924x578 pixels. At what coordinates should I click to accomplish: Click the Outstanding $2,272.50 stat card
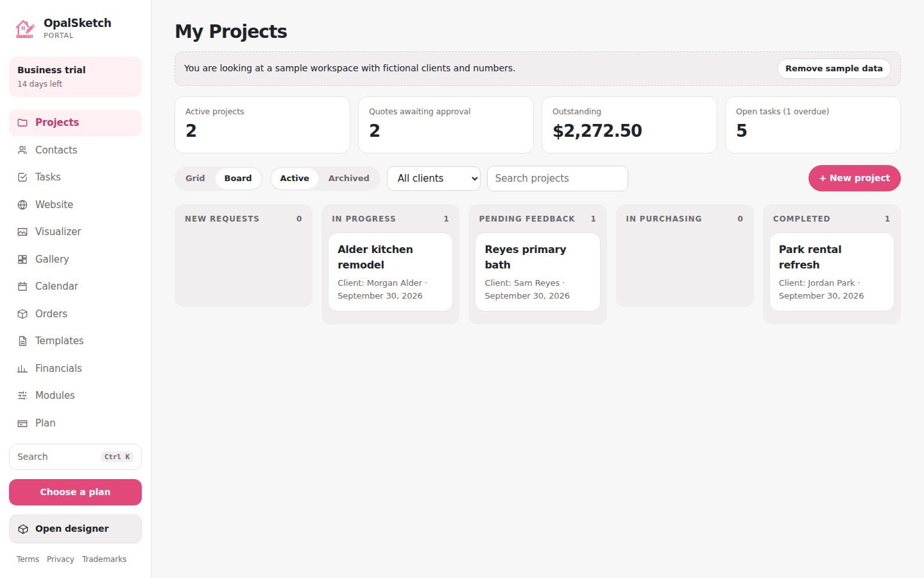(629, 125)
